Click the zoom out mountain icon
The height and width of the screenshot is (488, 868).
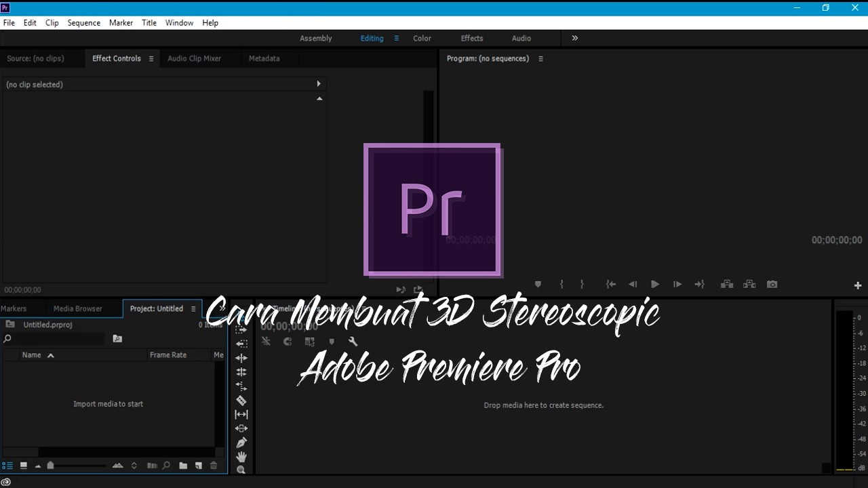(x=38, y=466)
